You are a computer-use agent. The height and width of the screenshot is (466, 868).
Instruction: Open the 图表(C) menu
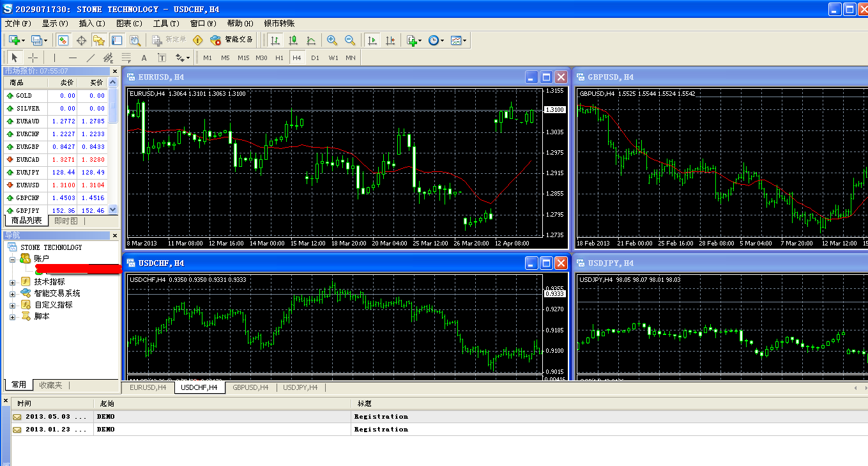129,23
